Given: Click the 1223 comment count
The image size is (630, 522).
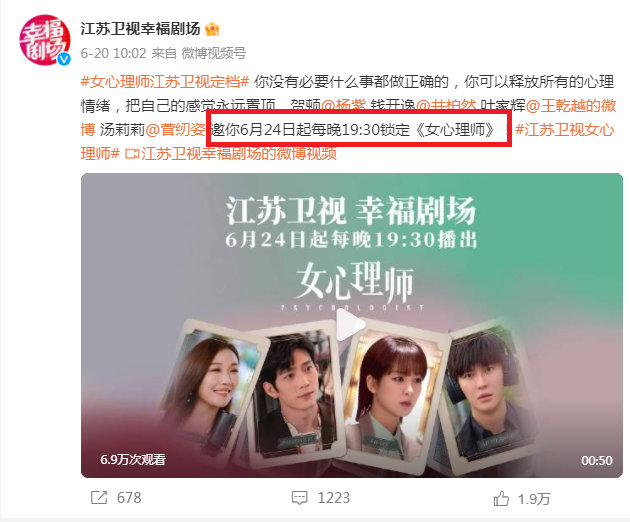Looking at the screenshot, I should click(333, 498).
